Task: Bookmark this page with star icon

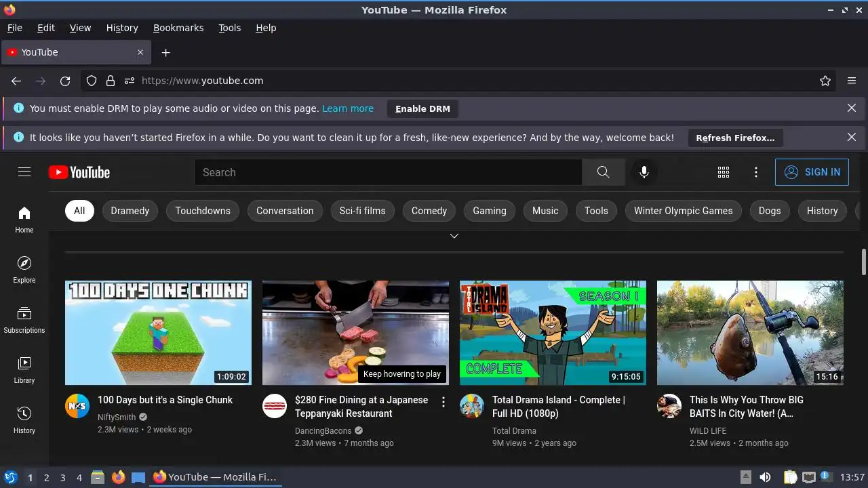Action: click(825, 81)
